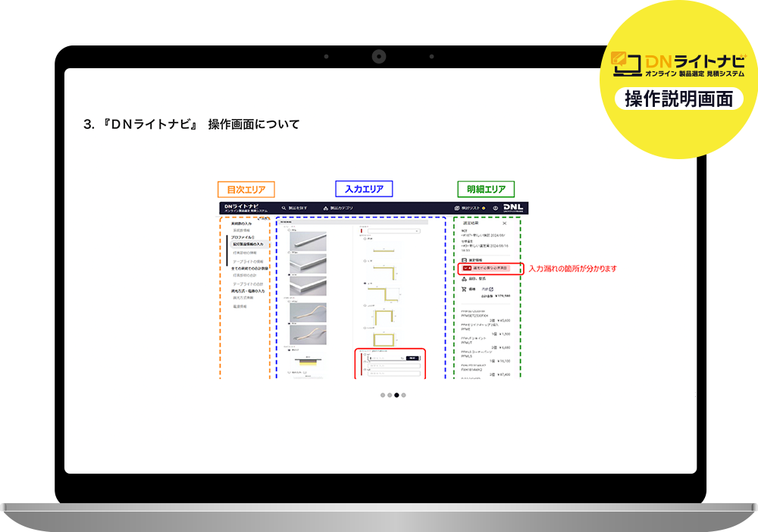Open the external-link icon beside 内訳
Image resolution: width=758 pixels, height=532 pixels.
(491, 289)
